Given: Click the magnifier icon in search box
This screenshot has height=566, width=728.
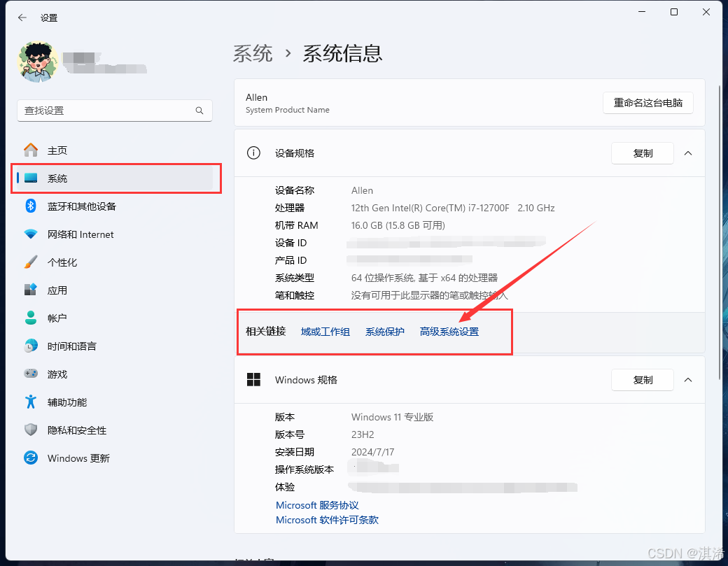Looking at the screenshot, I should tap(199, 111).
